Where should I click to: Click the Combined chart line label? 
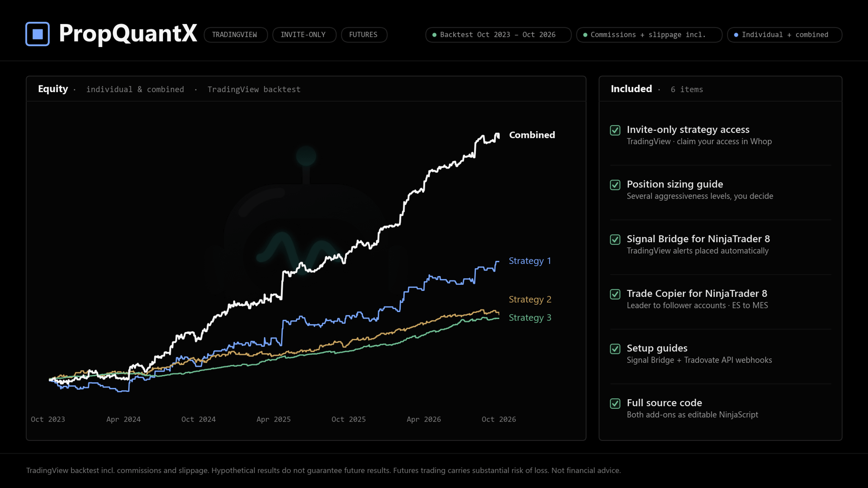[x=532, y=135]
